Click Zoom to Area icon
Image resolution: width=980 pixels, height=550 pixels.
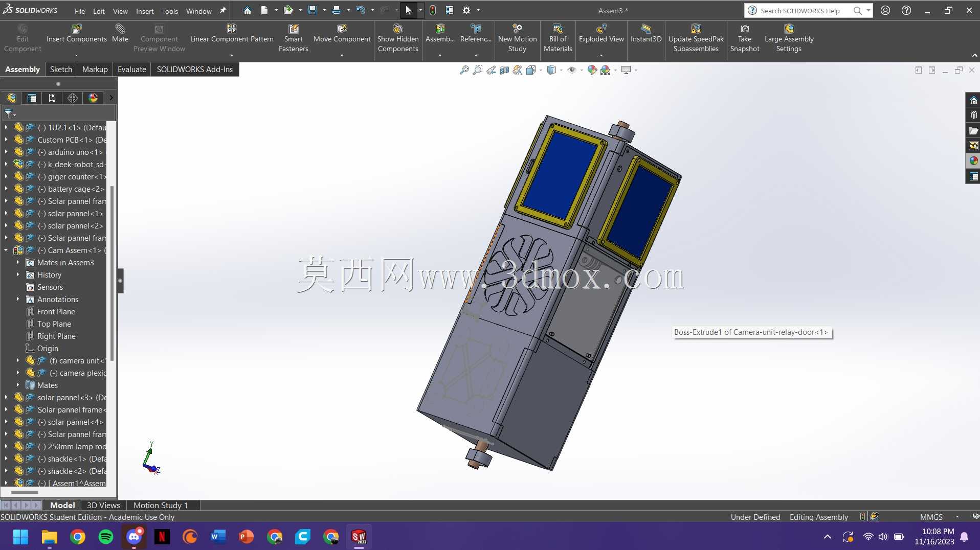(x=478, y=70)
